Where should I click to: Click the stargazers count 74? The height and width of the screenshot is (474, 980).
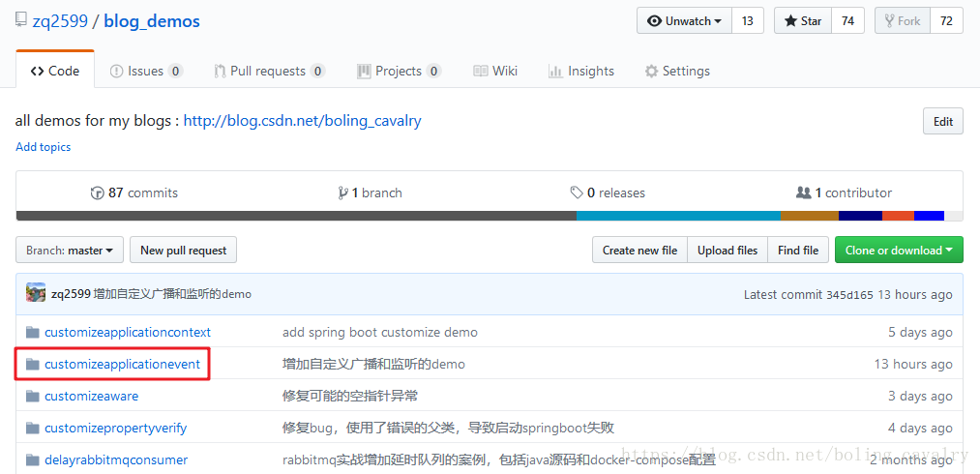[x=848, y=20]
